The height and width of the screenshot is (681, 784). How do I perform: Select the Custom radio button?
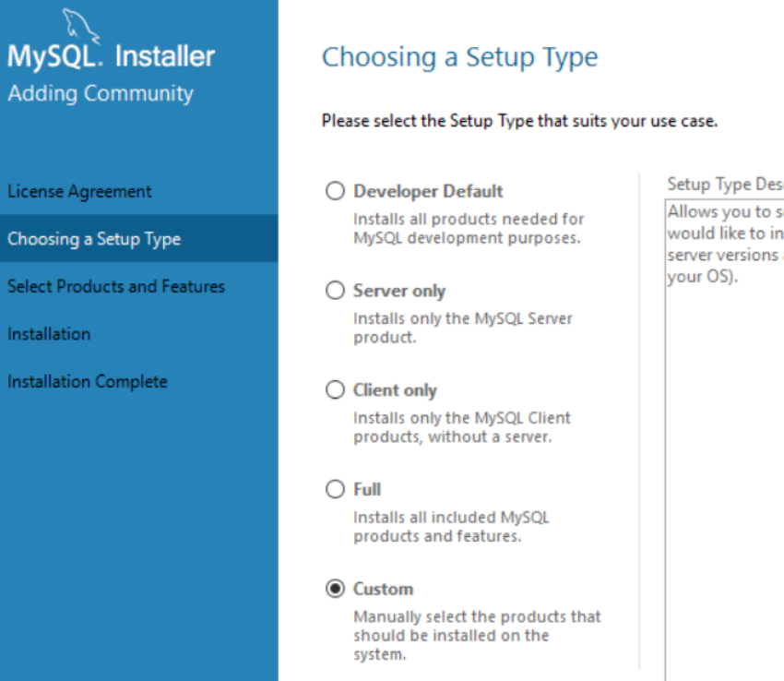(x=335, y=588)
